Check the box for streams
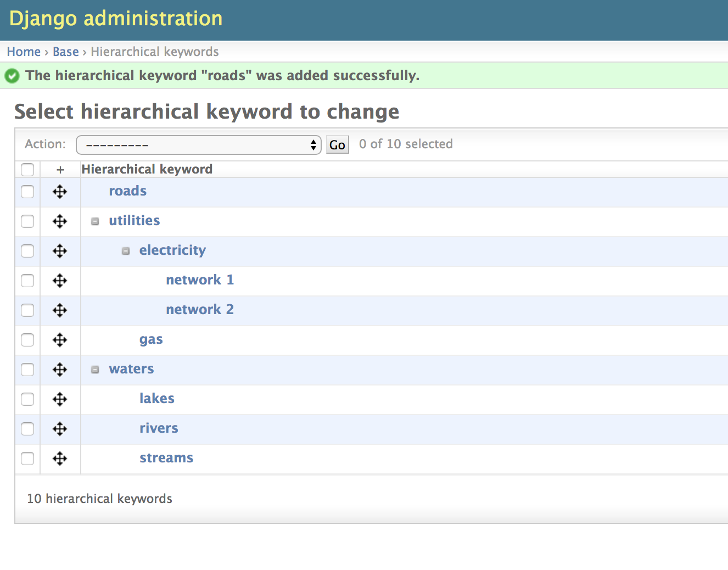 pos(27,459)
